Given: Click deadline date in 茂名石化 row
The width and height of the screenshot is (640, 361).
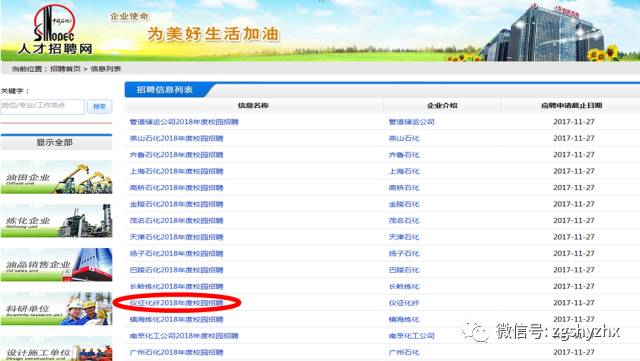Looking at the screenshot, I should pos(574,221).
